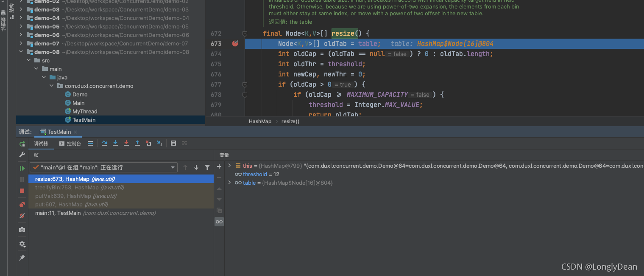
Task: Open debug panel gear settings
Action: pyautogui.click(x=22, y=244)
